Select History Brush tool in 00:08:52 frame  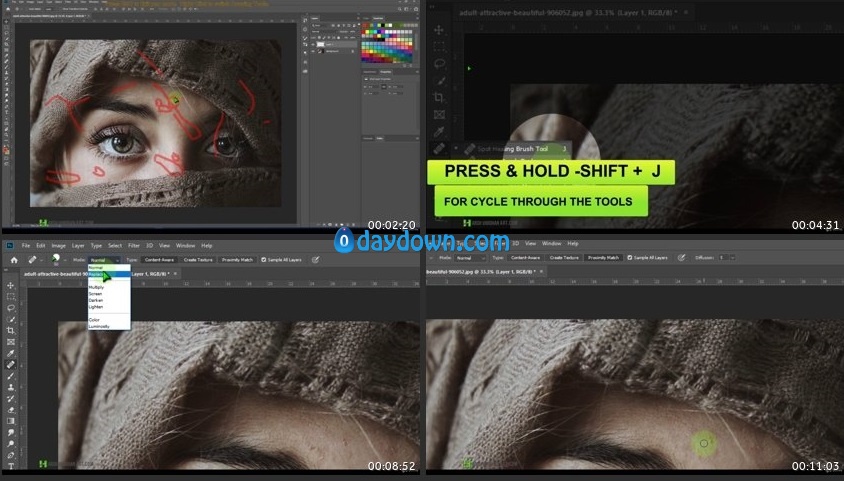pyautogui.click(x=11, y=398)
